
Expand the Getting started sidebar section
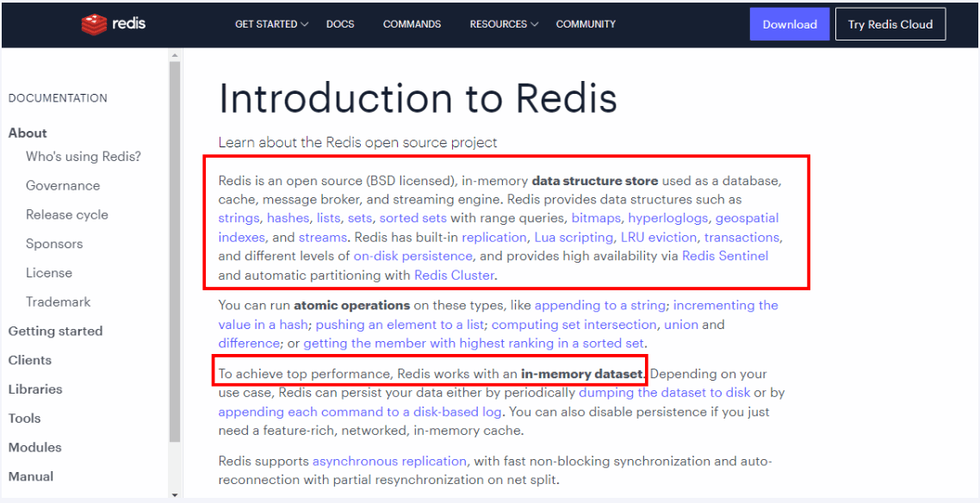point(56,331)
